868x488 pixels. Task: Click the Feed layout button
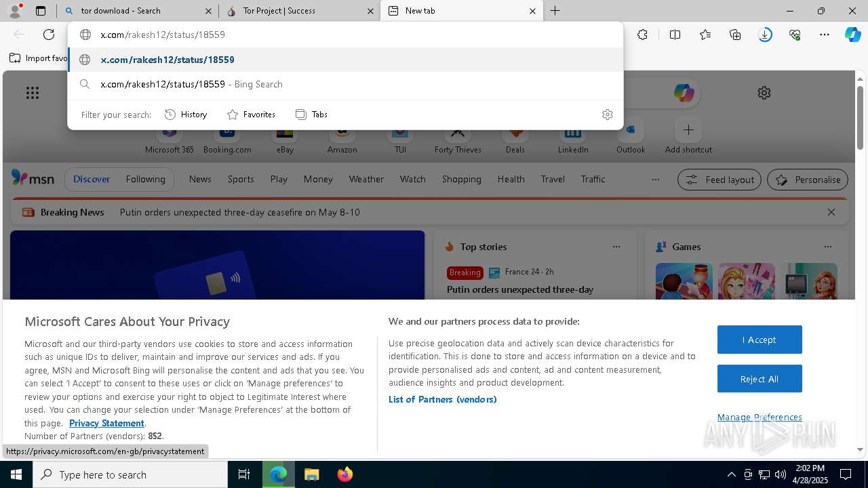tap(719, 180)
